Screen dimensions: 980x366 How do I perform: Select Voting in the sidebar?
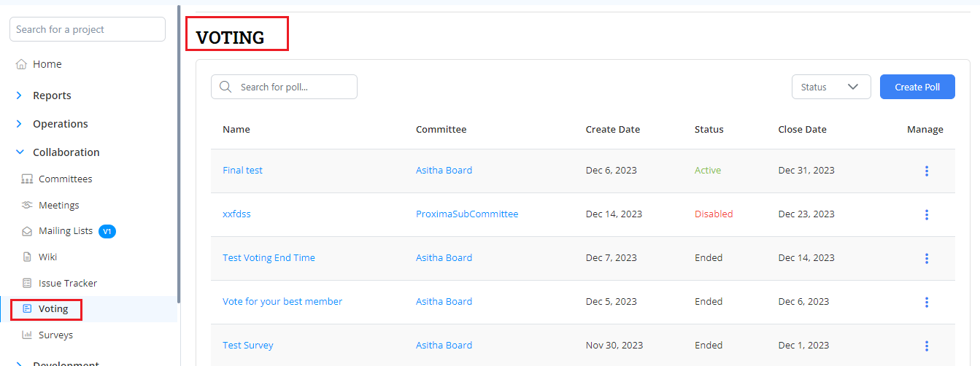[x=53, y=309]
